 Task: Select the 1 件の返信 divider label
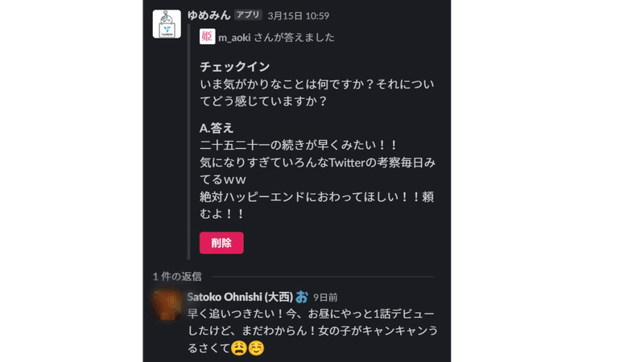(x=177, y=276)
